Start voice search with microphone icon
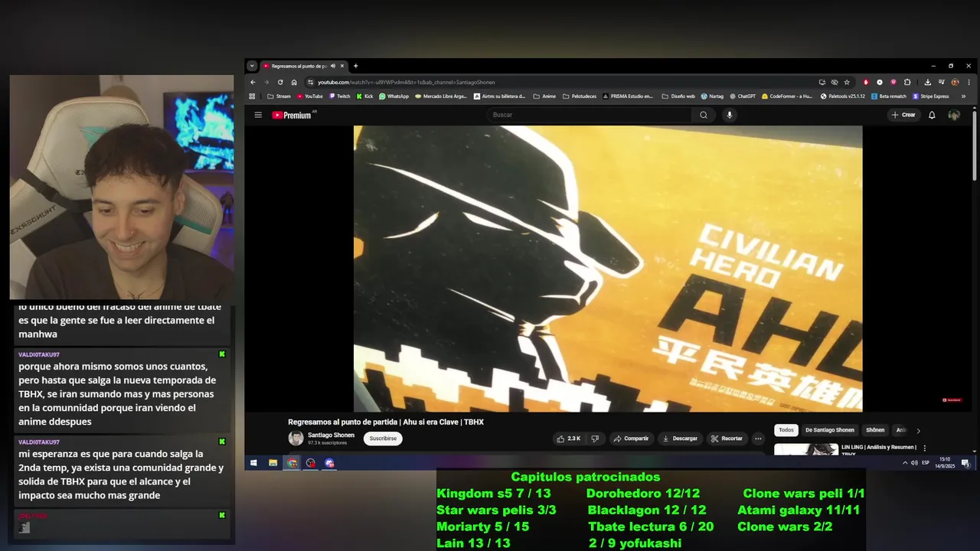This screenshot has height=551, width=980. pyautogui.click(x=729, y=115)
